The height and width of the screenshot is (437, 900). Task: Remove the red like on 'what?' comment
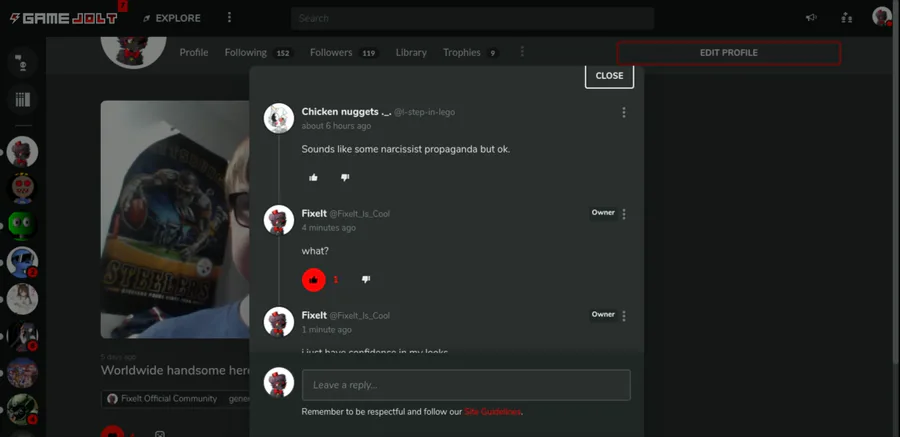click(314, 280)
